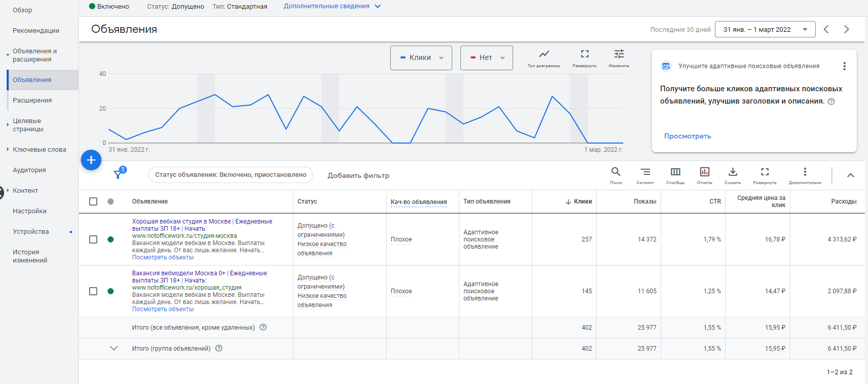Open the Clicks metric dropdown

point(421,58)
